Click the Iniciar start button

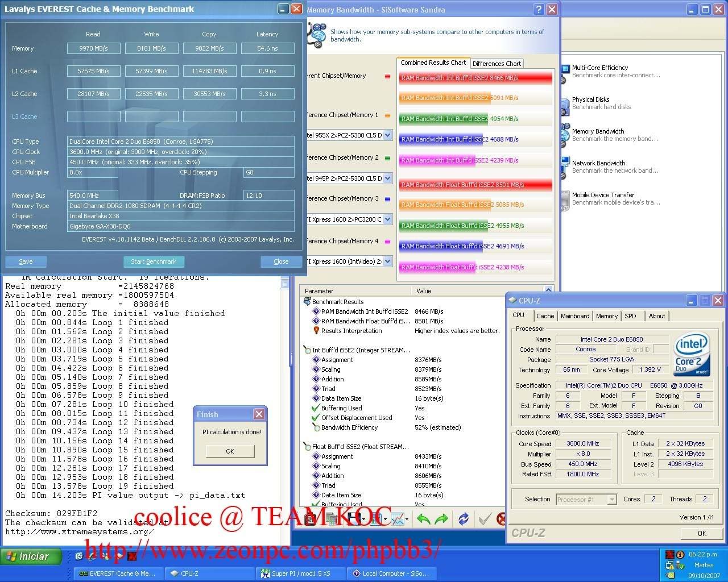click(x=31, y=556)
